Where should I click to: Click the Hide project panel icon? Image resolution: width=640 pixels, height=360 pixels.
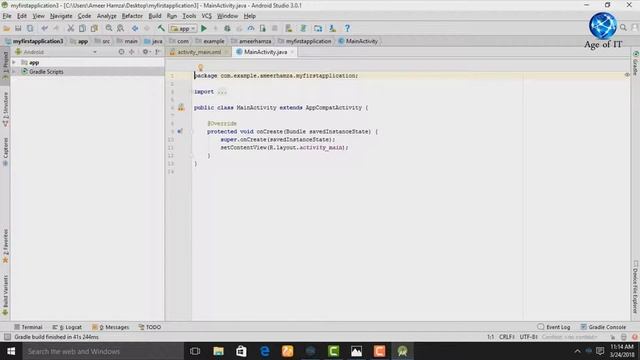click(157, 52)
